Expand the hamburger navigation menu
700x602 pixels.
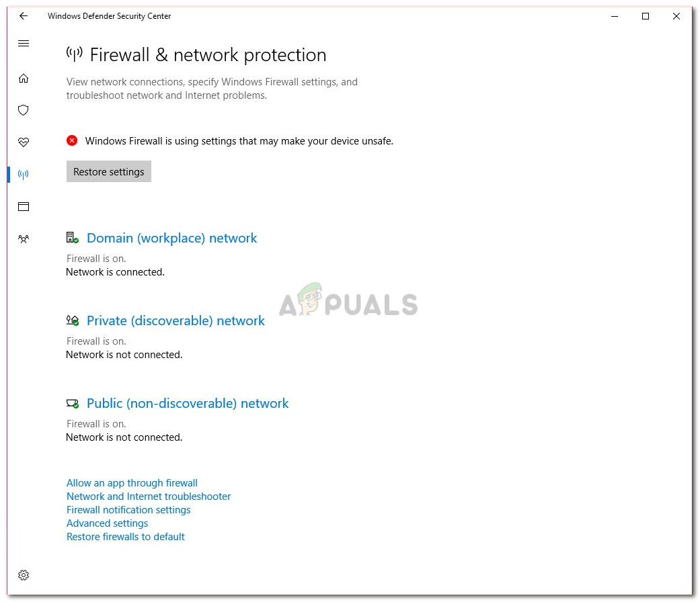[24, 44]
